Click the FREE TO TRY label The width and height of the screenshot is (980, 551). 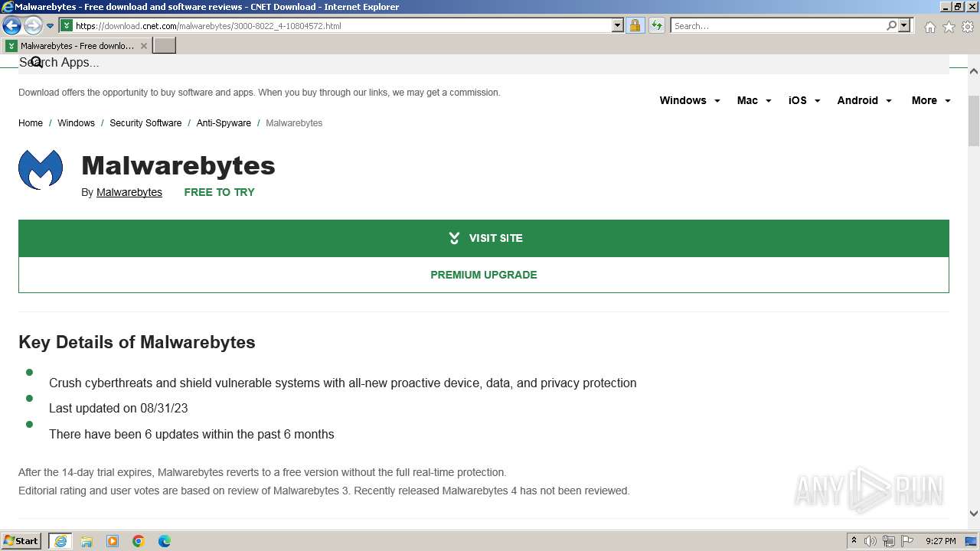pos(219,192)
